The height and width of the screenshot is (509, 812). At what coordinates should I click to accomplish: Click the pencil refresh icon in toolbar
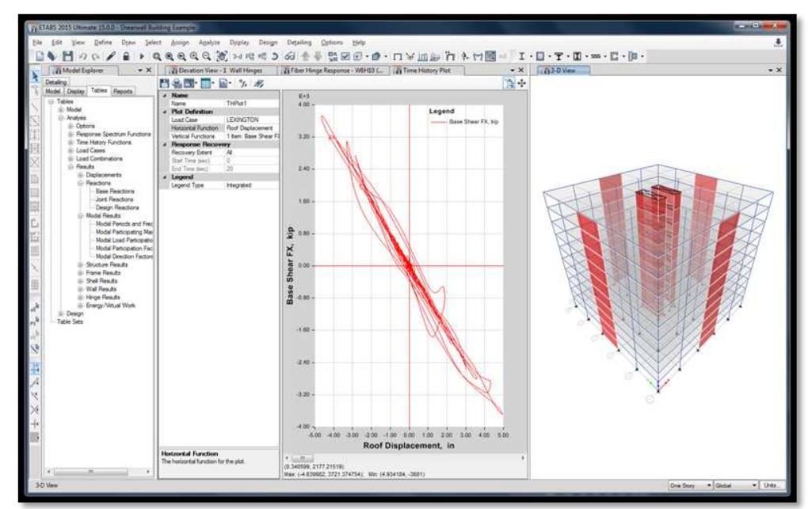(x=111, y=56)
